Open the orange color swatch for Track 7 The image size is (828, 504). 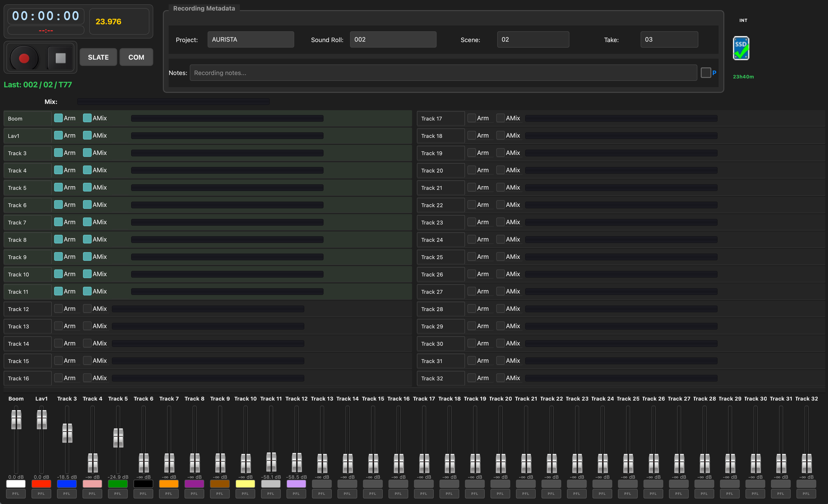pyautogui.click(x=169, y=484)
